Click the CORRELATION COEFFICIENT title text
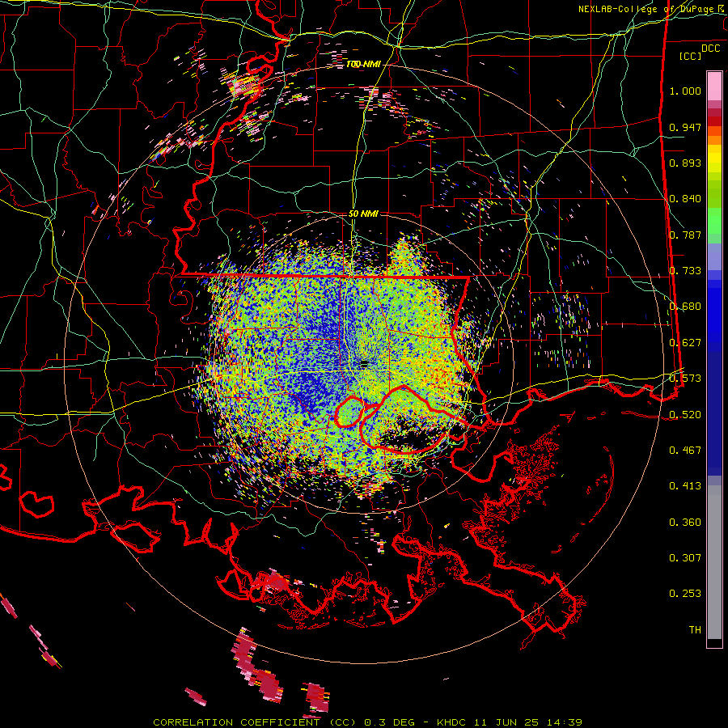Viewport: 728px width, 728px height. [x=236, y=722]
